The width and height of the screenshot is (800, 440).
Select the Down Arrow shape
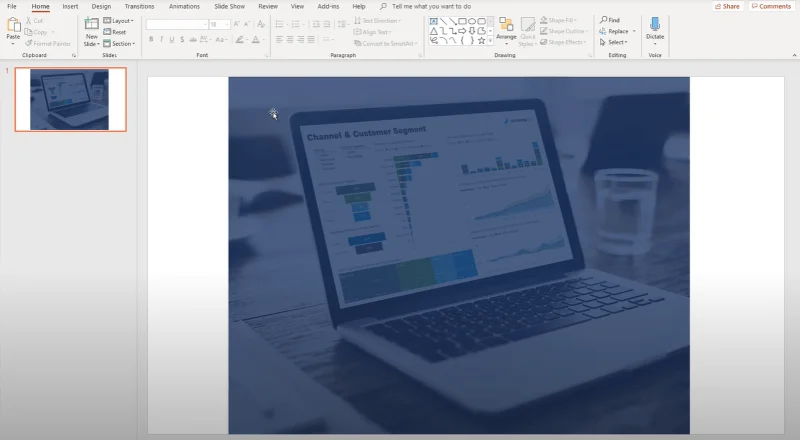pyautogui.click(x=472, y=31)
